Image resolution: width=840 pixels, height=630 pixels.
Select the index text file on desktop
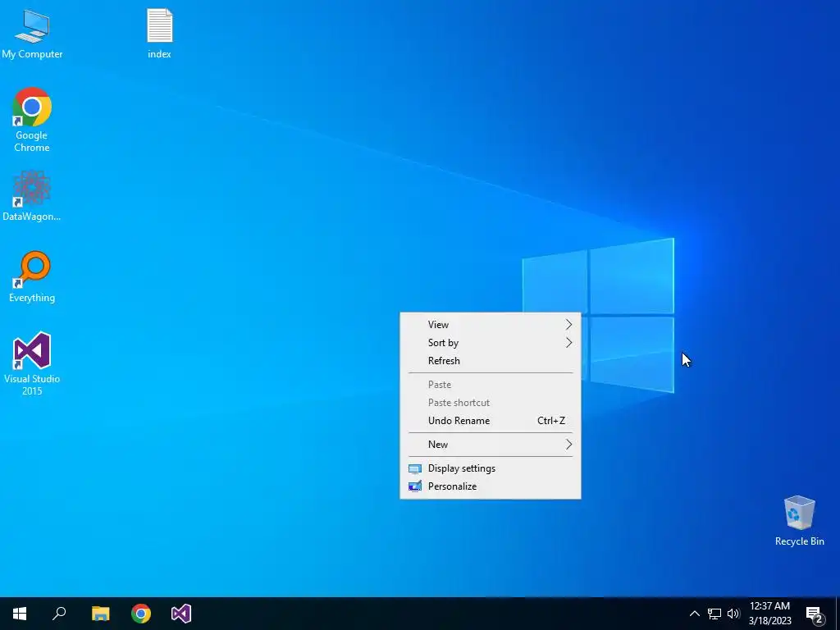(160, 34)
